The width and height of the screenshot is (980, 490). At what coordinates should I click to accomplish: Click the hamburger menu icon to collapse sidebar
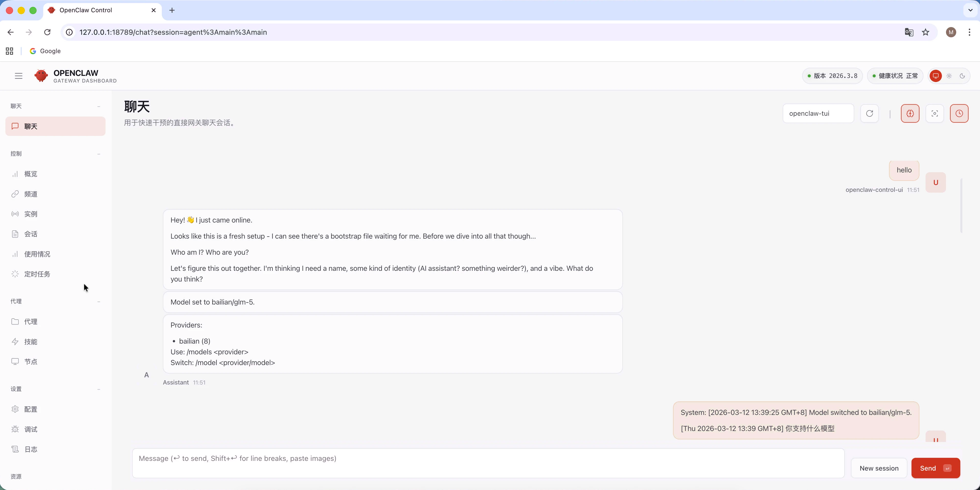tap(19, 76)
